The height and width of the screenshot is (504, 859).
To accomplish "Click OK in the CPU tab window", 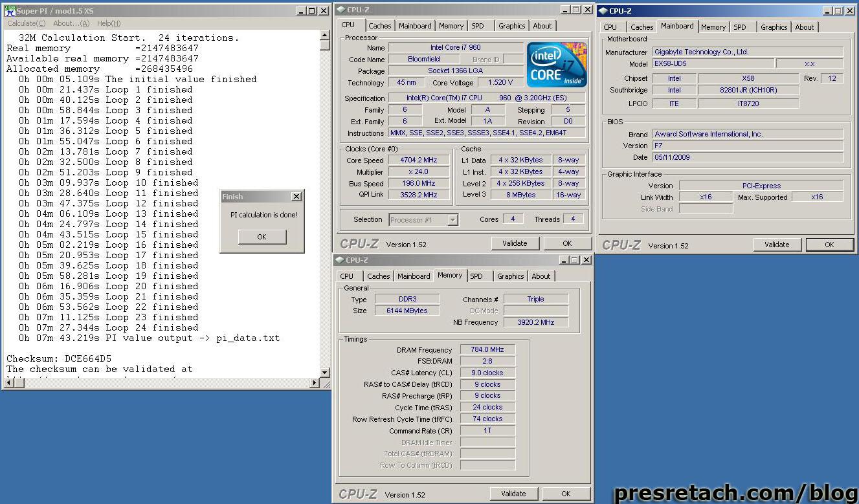I will tap(567, 243).
